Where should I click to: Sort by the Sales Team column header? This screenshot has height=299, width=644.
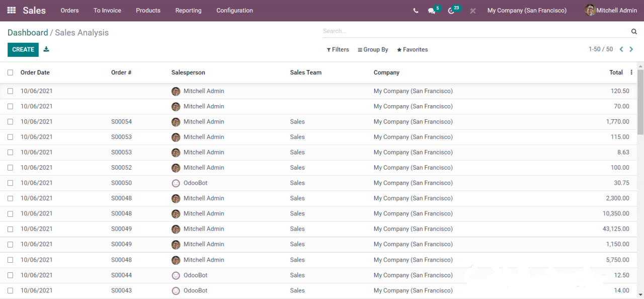[x=305, y=72]
